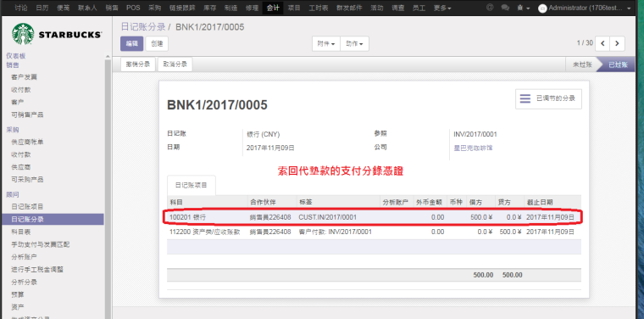Screen dimensions: 644x319
Task: Open the 星巴克咖啡馆 company link
Action: 473,148
